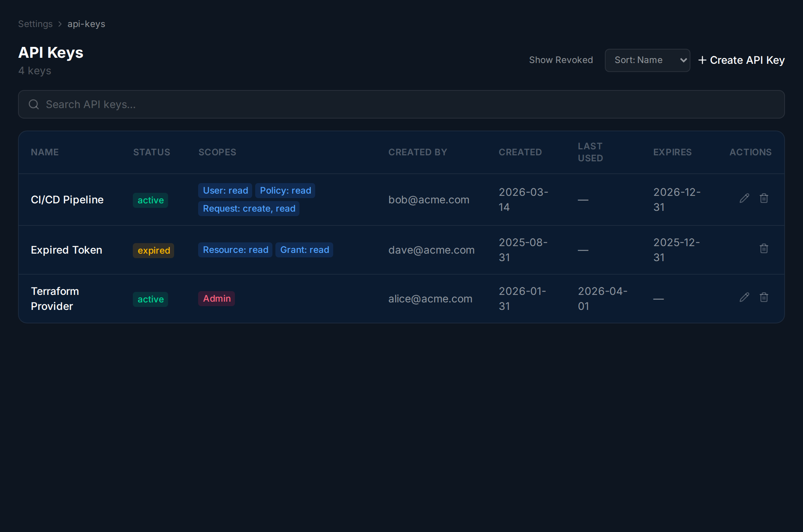Focus the Search API keys field
This screenshot has width=803, height=532.
click(401, 104)
